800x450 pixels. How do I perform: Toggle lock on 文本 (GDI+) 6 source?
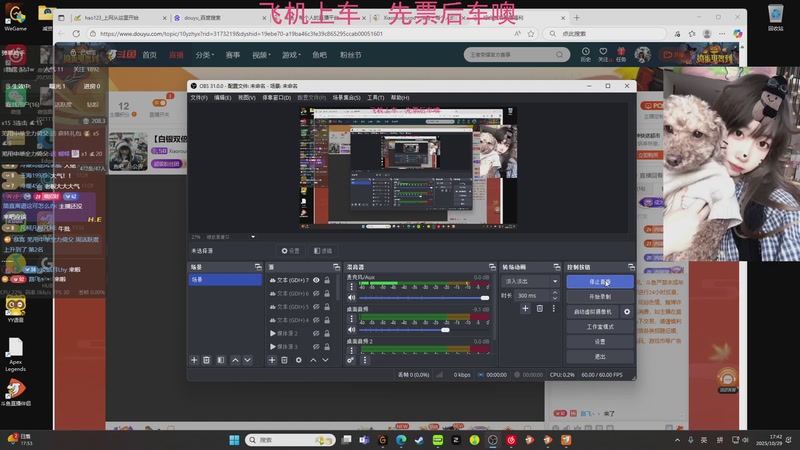[327, 293]
